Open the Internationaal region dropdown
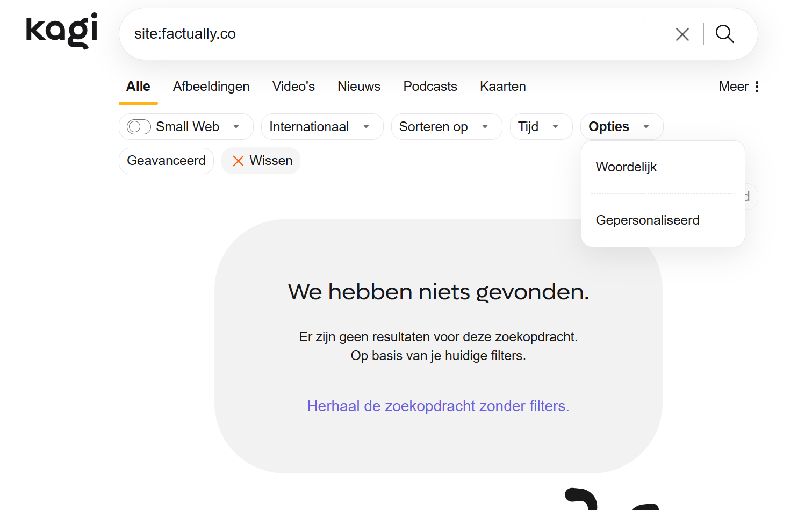 (322, 127)
